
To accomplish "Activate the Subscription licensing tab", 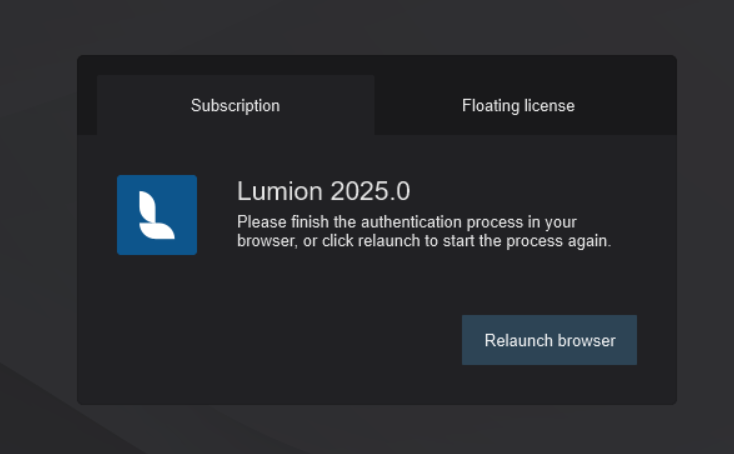I will 235,105.
